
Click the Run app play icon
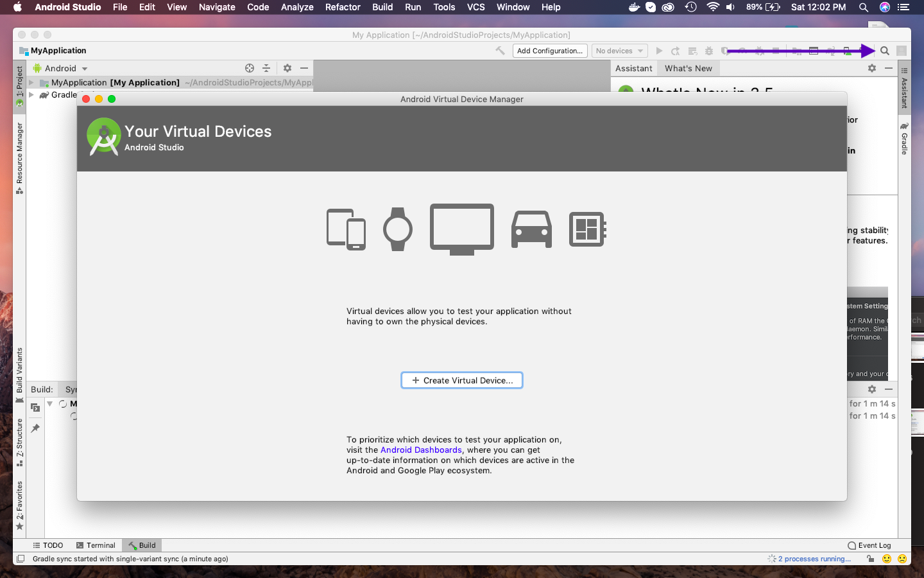coord(659,51)
